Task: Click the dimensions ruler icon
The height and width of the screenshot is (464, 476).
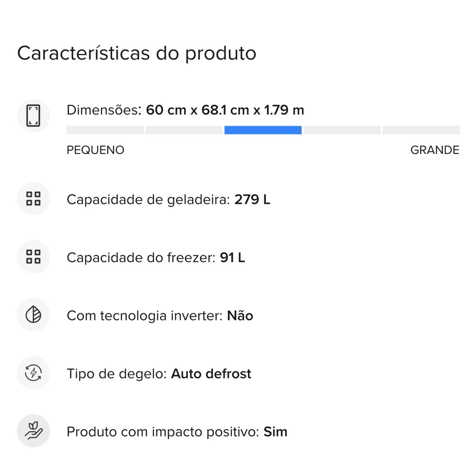Action: coord(33,116)
